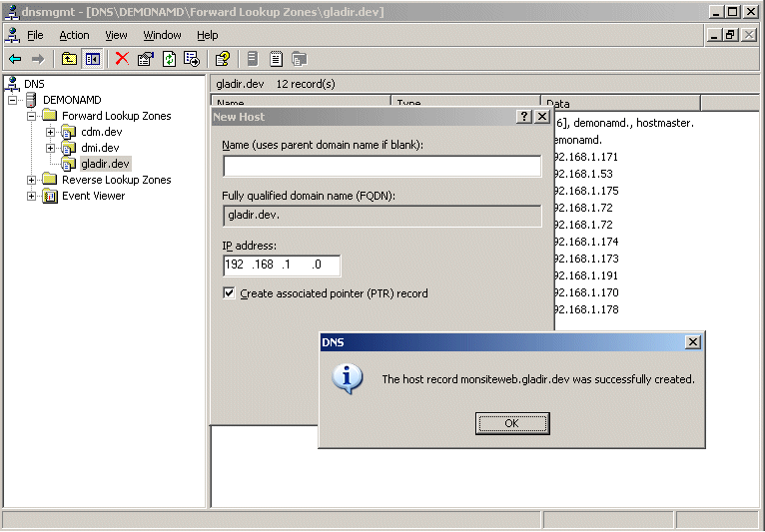
Task: Collapse the DEMONAMD server node
Action: point(12,100)
